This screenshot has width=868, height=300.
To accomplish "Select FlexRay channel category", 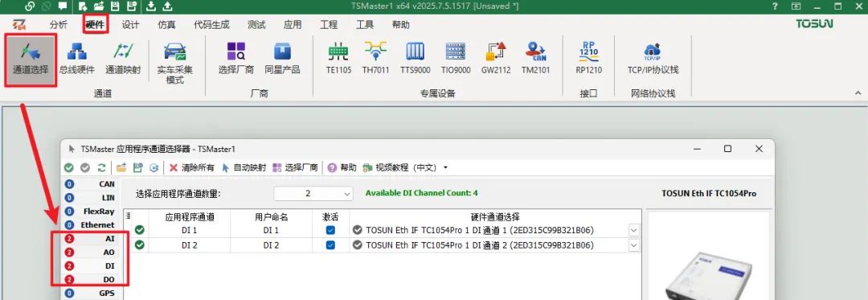I will [90, 212].
